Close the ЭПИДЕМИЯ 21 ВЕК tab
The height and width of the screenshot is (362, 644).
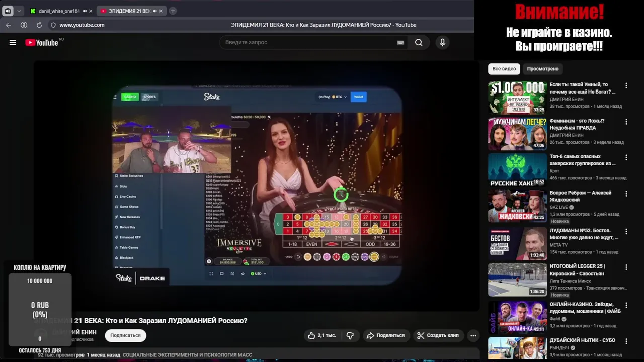[161, 11]
